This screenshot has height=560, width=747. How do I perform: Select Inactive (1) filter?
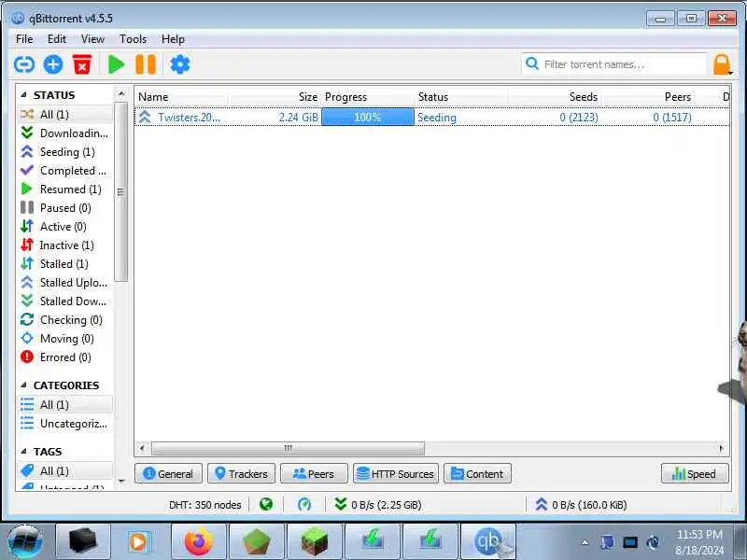pyautogui.click(x=65, y=245)
